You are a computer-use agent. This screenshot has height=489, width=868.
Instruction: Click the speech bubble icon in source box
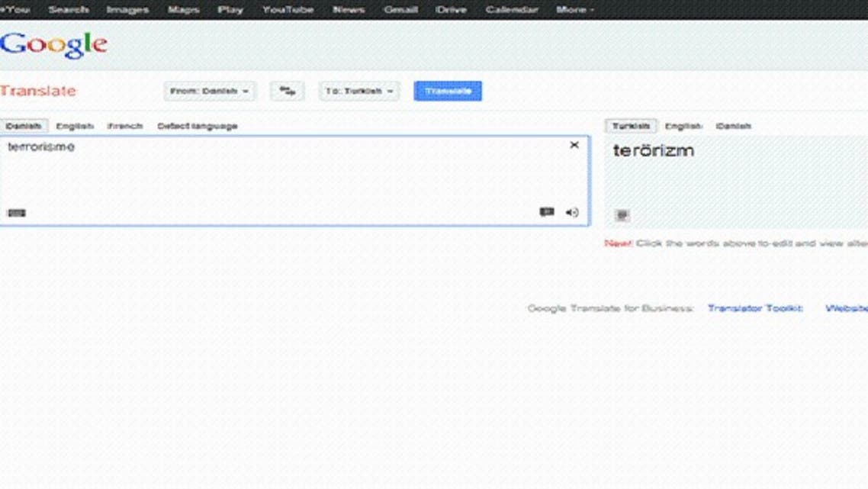(547, 212)
